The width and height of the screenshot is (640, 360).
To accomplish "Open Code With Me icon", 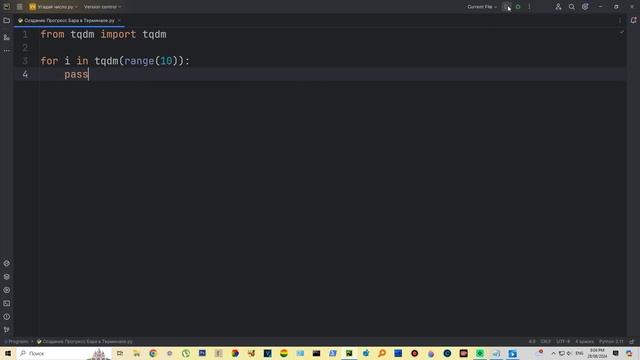I will coord(558,7).
